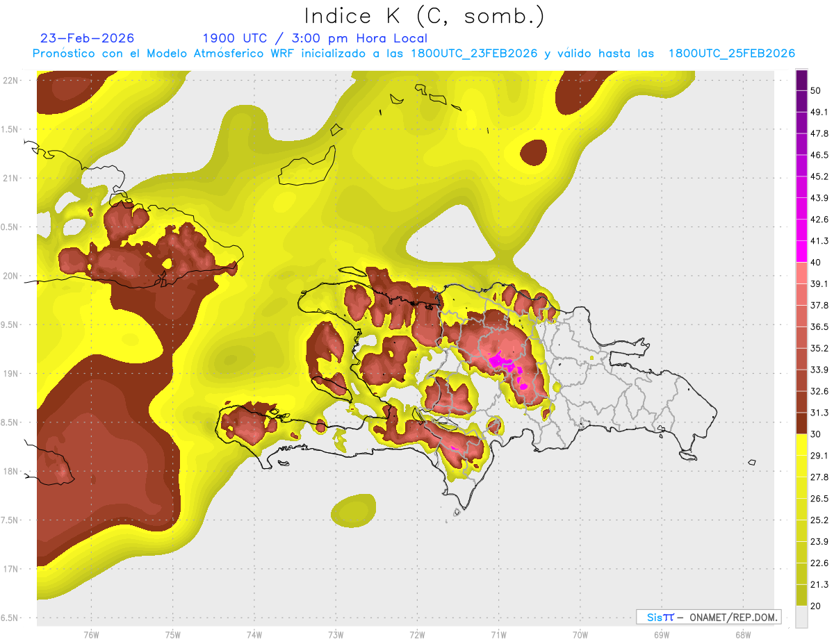Pick the dark brown colorbar swatch between 30 and 31.3

point(801,424)
